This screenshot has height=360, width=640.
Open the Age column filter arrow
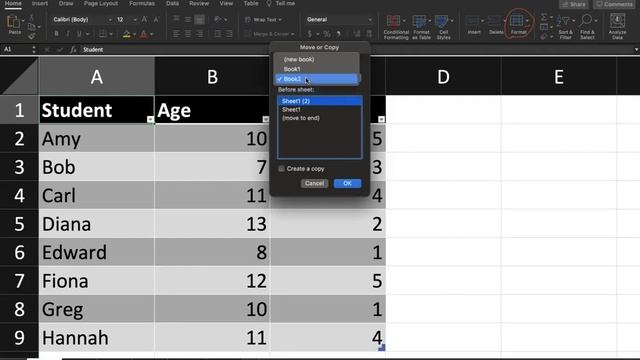[x=266, y=119]
